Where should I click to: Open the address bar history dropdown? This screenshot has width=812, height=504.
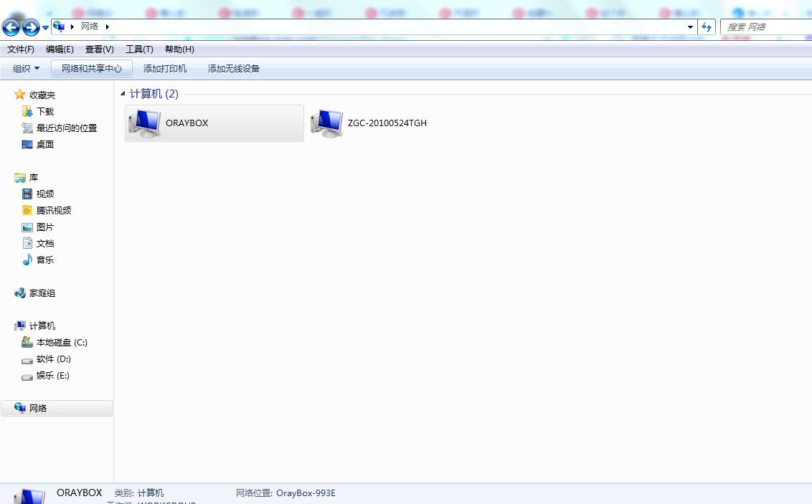690,27
